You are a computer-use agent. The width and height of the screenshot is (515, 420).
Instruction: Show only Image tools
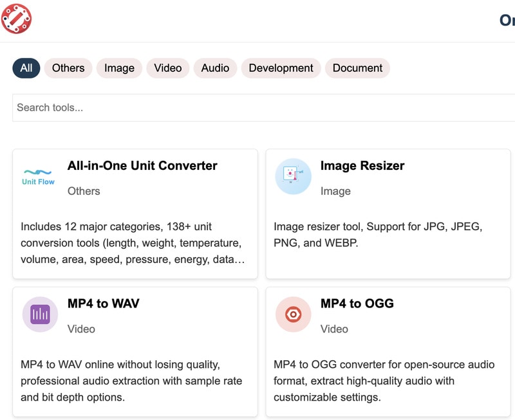[x=119, y=68]
